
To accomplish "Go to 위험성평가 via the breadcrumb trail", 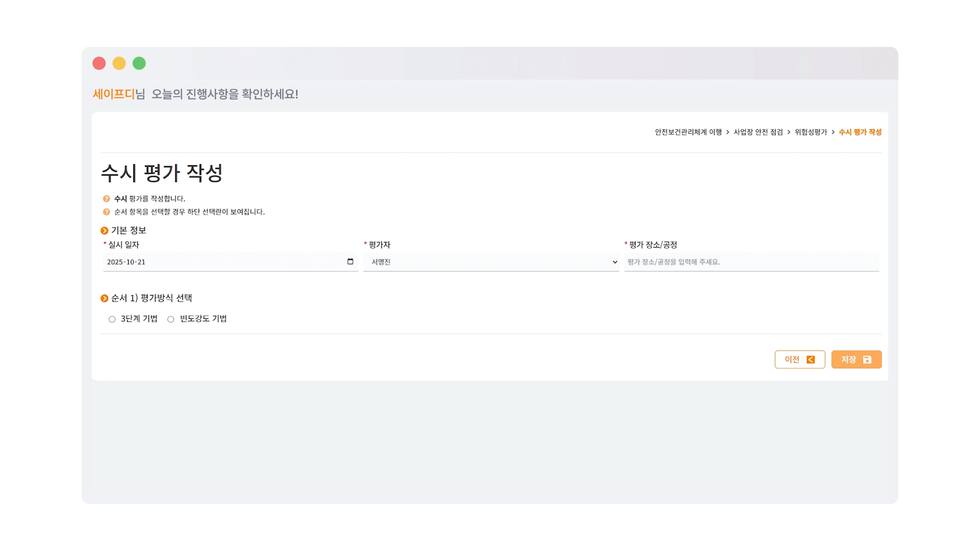I will (810, 132).
